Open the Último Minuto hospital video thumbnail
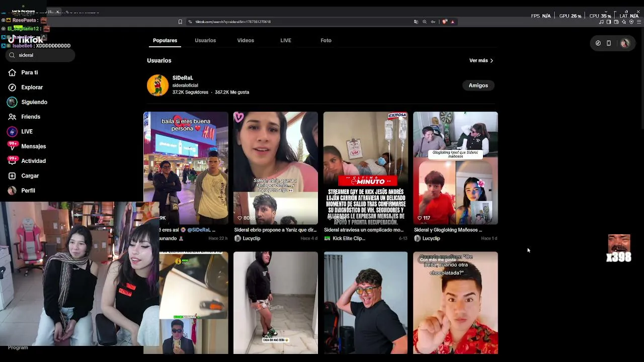The image size is (644, 362). tap(366, 168)
